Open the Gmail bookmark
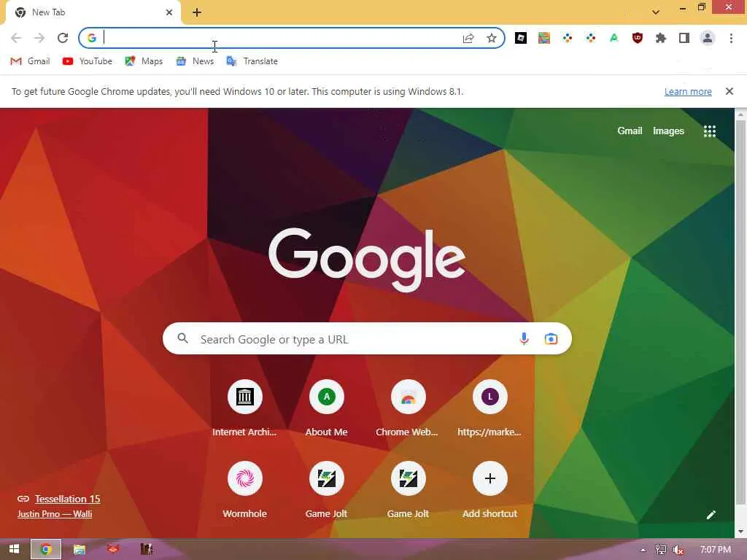 (x=30, y=61)
